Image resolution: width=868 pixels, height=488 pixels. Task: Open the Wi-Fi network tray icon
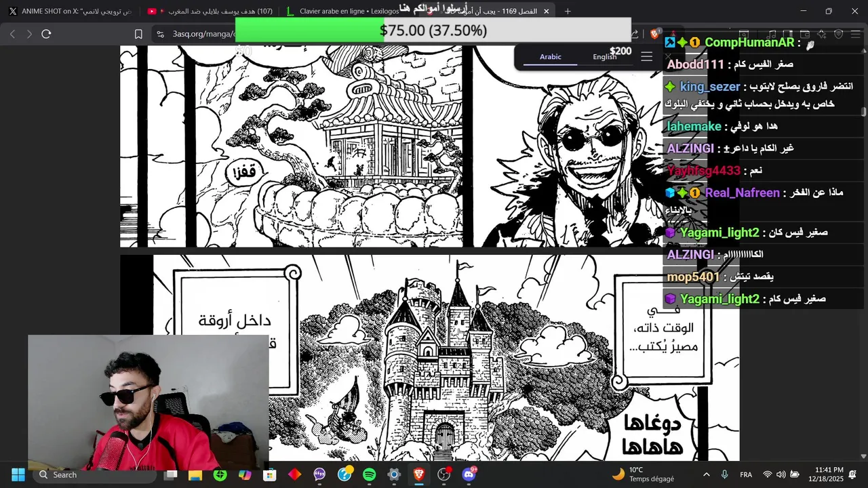click(768, 474)
